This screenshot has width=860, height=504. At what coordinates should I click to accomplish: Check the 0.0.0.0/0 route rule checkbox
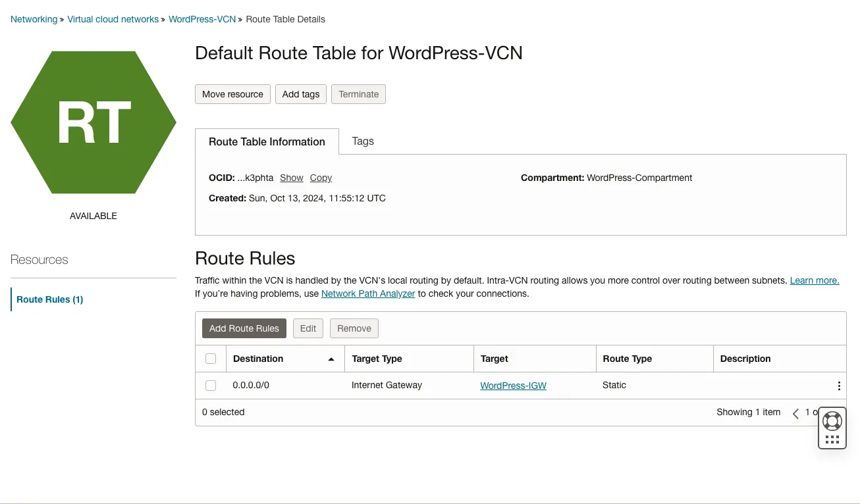(211, 386)
